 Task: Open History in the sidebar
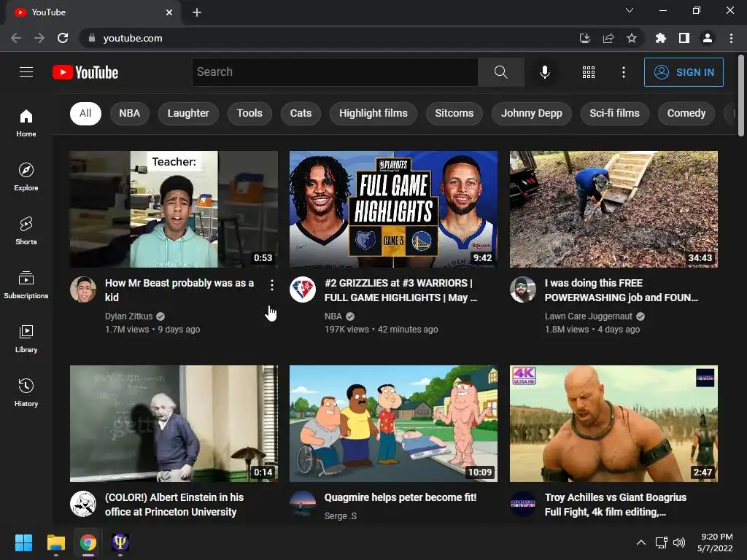point(26,393)
